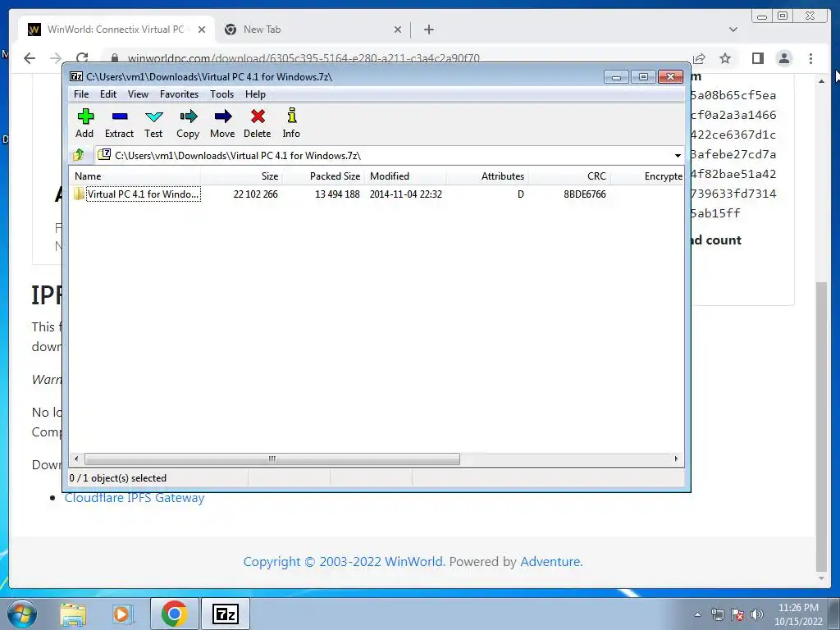Click the 7-Zip horizontal scrollbar thumb

(272, 459)
